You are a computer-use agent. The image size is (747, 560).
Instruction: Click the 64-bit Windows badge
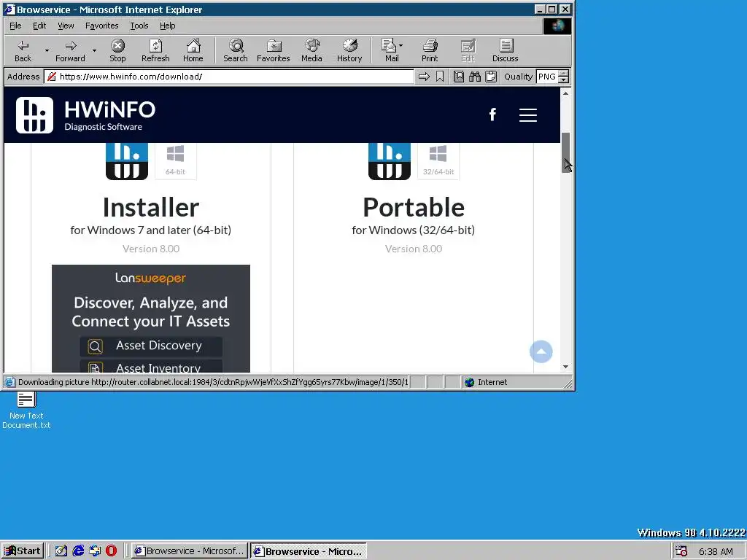[175, 161]
